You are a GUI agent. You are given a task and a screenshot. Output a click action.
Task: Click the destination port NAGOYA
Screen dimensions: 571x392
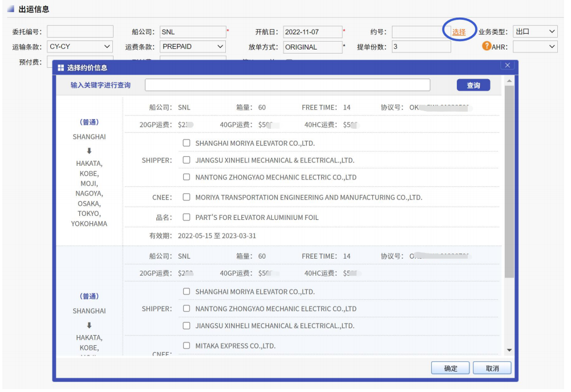(89, 194)
